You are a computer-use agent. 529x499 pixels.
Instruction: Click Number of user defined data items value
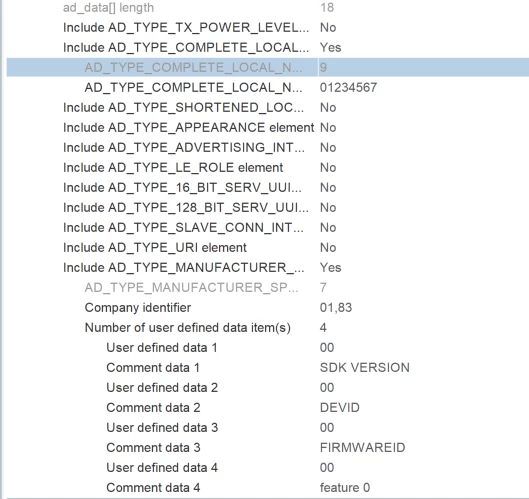(323, 328)
